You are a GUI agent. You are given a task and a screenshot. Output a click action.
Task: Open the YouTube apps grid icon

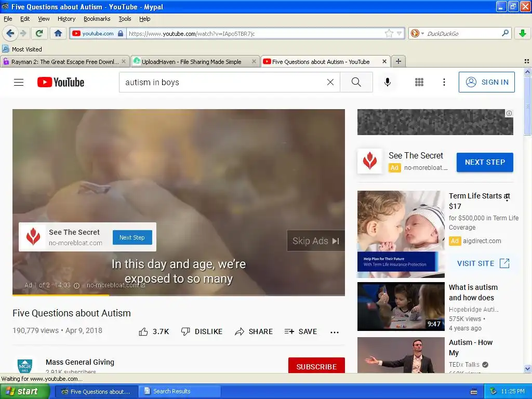tap(419, 82)
